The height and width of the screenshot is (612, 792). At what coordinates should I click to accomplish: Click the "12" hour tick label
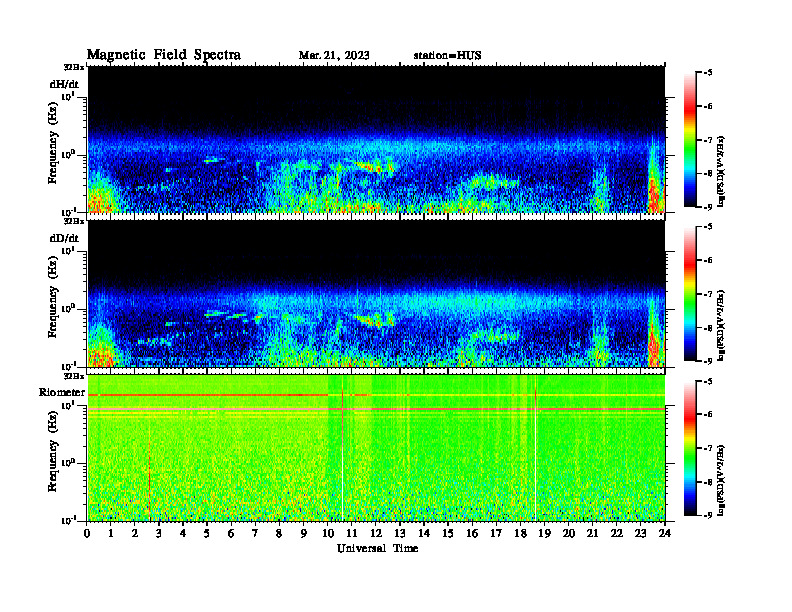(x=376, y=533)
